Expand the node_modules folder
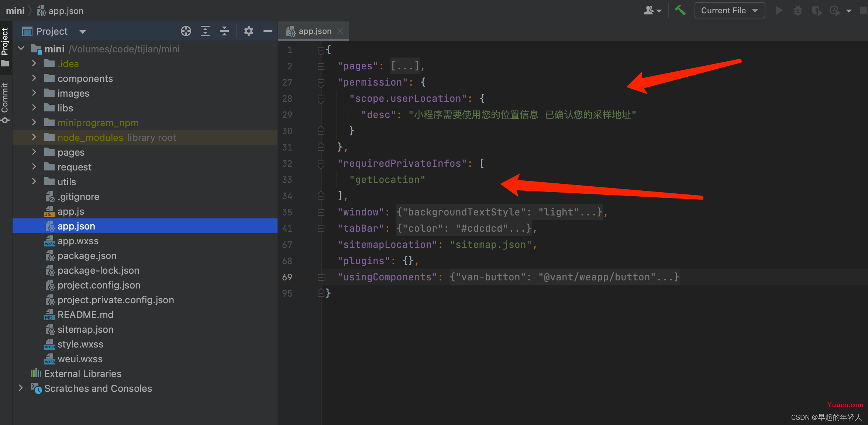Screen dimensions: 868x425 [x=34, y=137]
